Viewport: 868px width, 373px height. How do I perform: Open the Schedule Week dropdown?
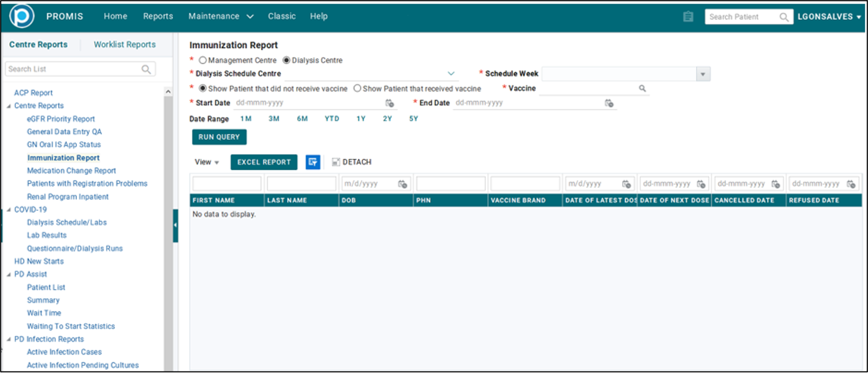(703, 74)
